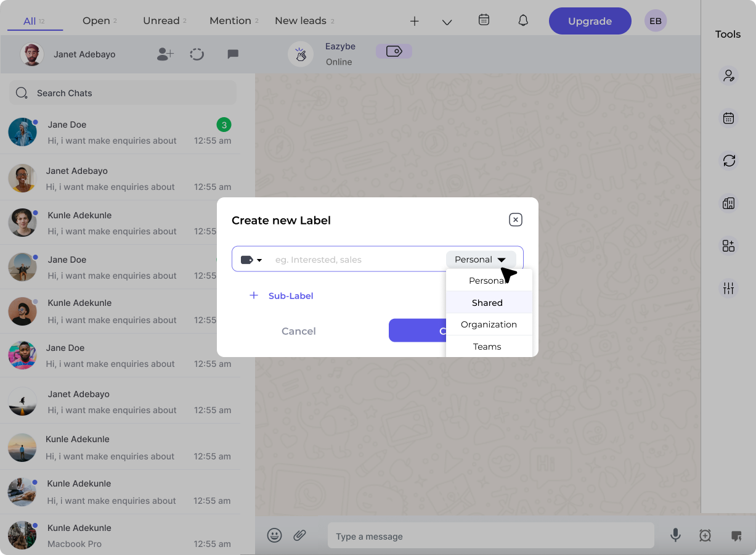
Task: Close the Create new Label dialog
Action: [x=516, y=220]
